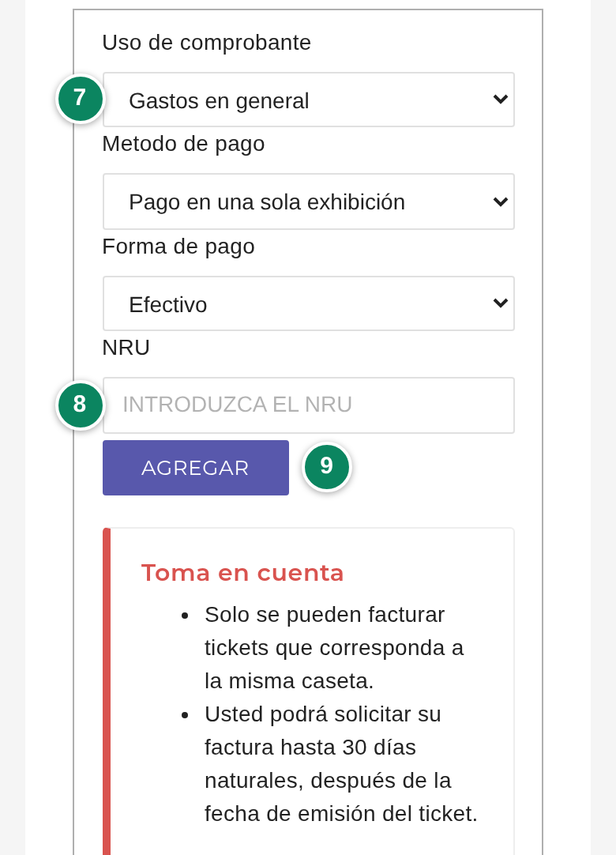Focus the NRU input field
The width and height of the screenshot is (616, 855).
[x=309, y=405]
